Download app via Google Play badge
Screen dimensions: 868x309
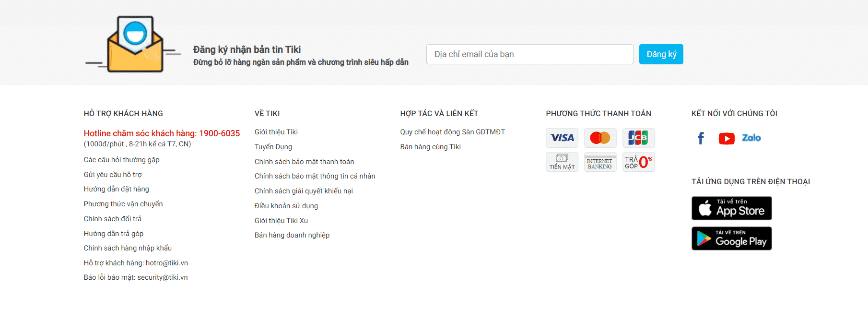(x=732, y=238)
